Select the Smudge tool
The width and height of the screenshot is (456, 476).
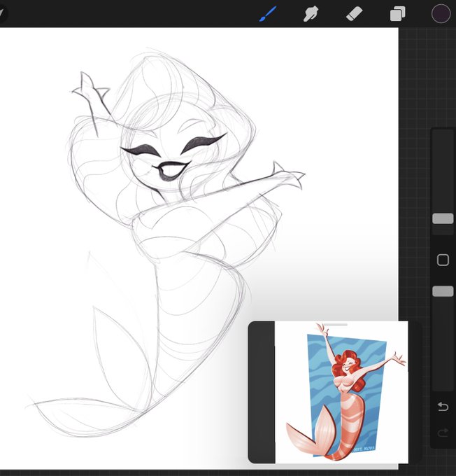point(311,14)
